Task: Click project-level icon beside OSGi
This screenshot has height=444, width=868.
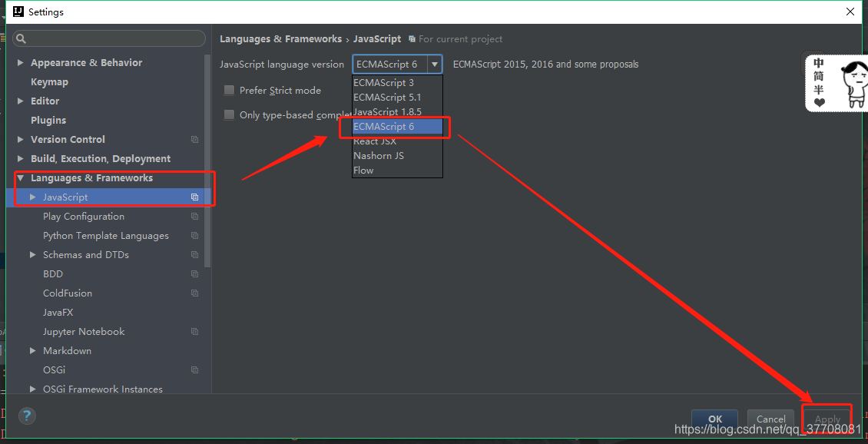Action: point(194,369)
